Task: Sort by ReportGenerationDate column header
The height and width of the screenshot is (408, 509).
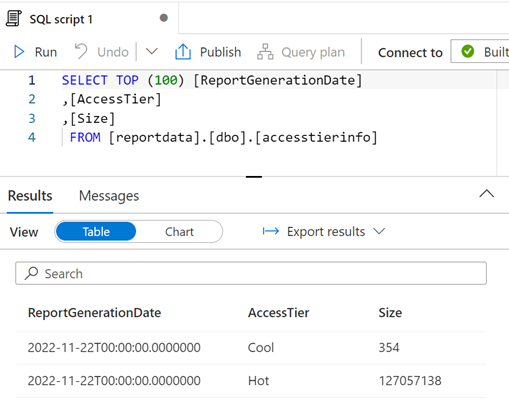Action: [x=94, y=313]
